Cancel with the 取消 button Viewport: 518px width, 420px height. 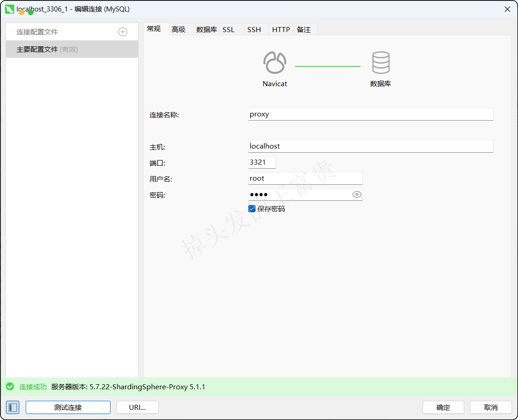click(491, 408)
